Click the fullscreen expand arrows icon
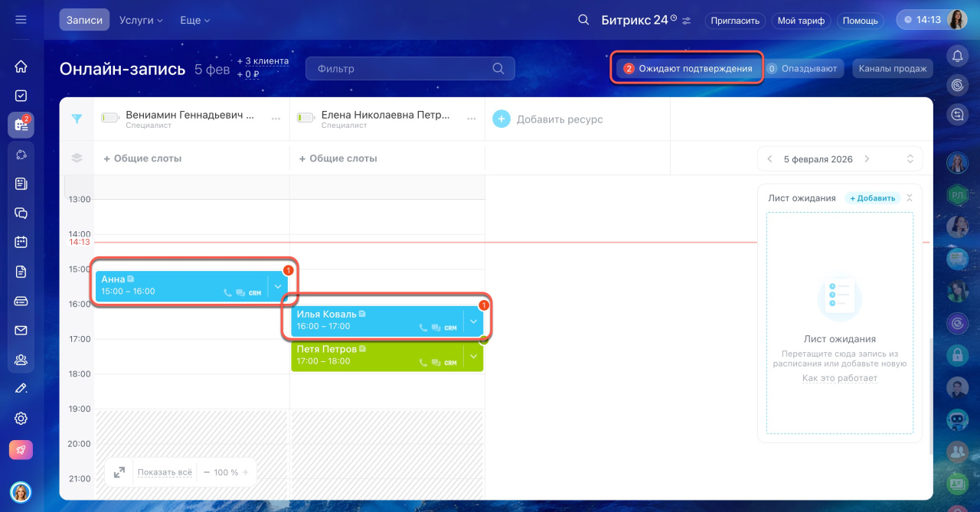This screenshot has width=980, height=512. pyautogui.click(x=119, y=472)
